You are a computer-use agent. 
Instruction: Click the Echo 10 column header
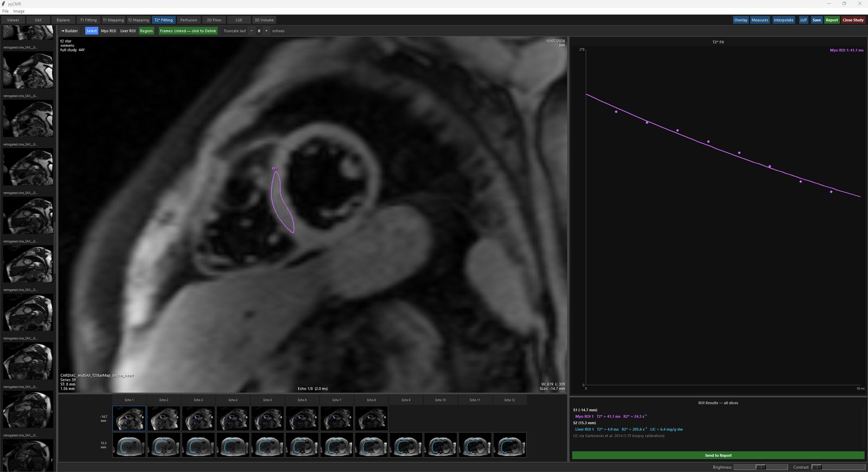[441, 400]
